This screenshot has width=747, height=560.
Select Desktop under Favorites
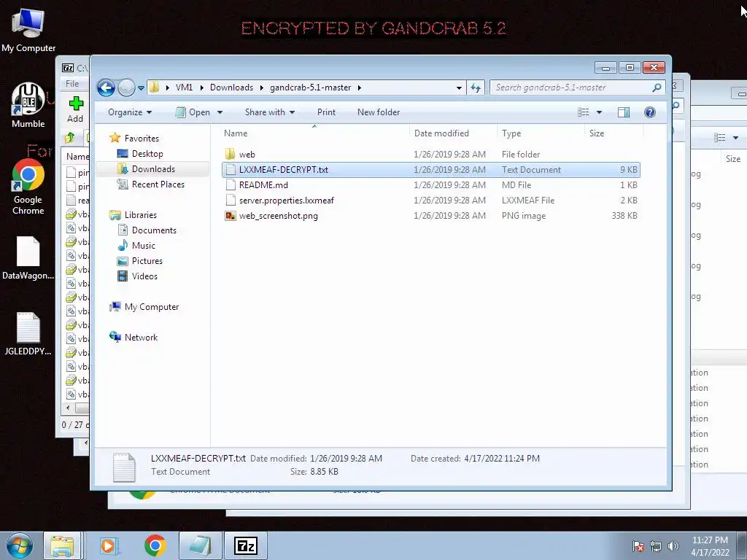[147, 154]
